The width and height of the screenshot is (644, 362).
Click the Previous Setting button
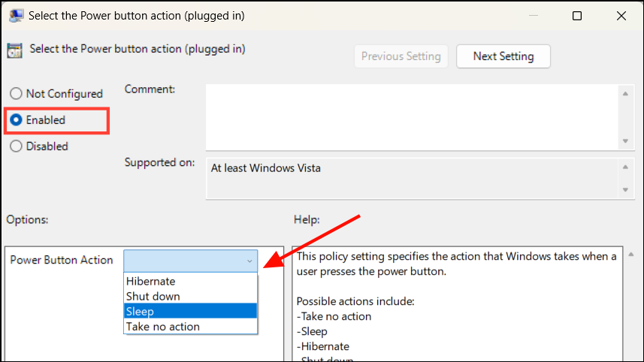click(401, 56)
